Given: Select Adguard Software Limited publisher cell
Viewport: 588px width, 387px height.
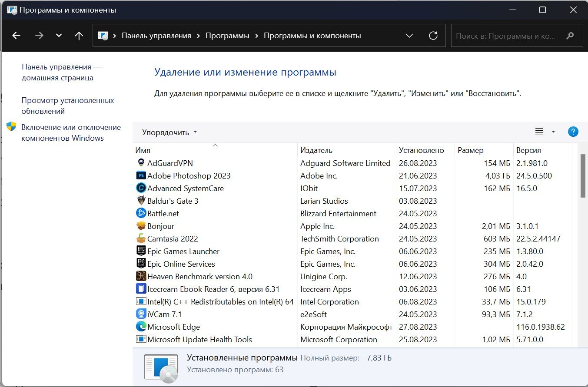Looking at the screenshot, I should click(x=345, y=163).
